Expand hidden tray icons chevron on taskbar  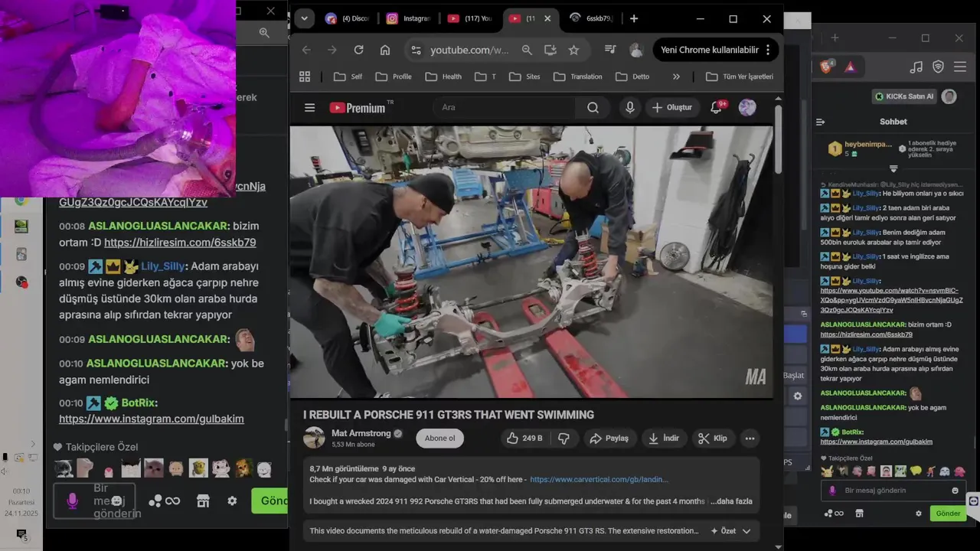(x=32, y=444)
